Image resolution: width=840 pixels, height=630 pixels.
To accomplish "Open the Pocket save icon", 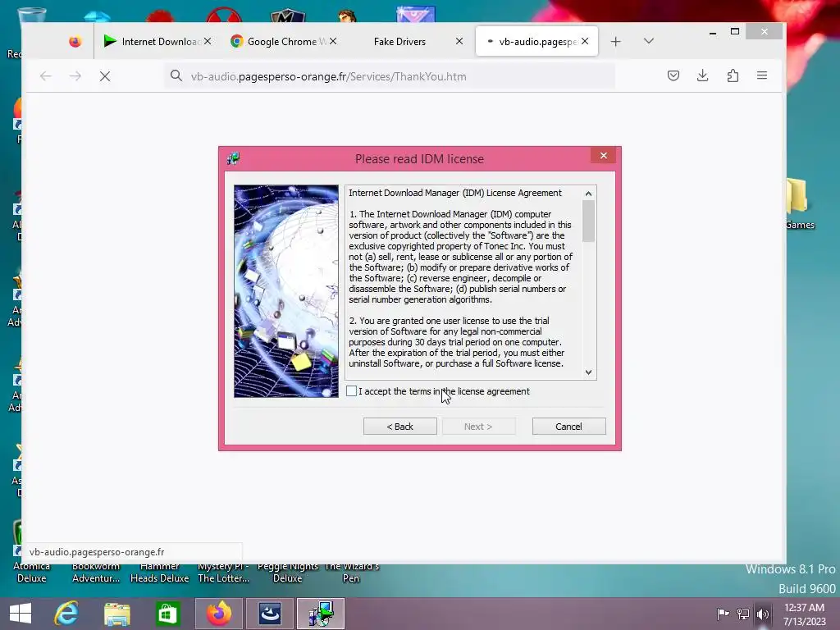I will (x=673, y=75).
